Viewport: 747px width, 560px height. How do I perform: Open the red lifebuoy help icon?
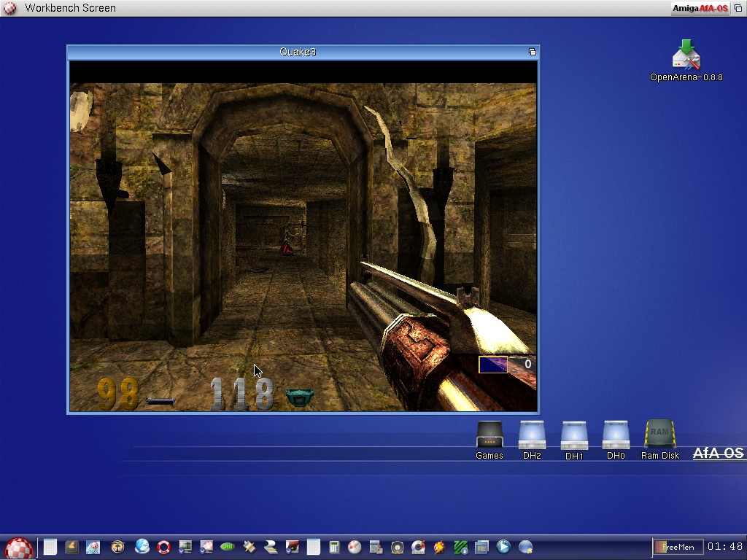click(x=164, y=547)
